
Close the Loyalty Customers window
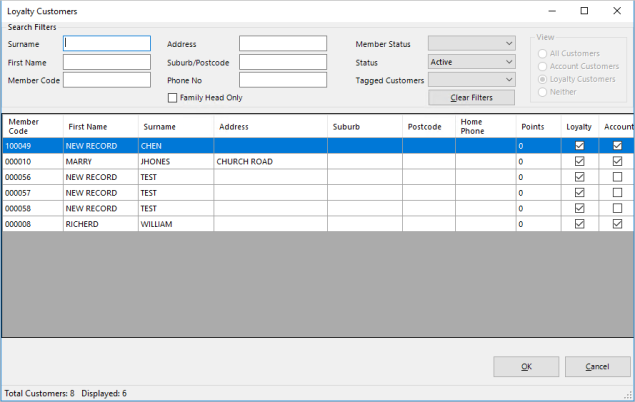614,10
